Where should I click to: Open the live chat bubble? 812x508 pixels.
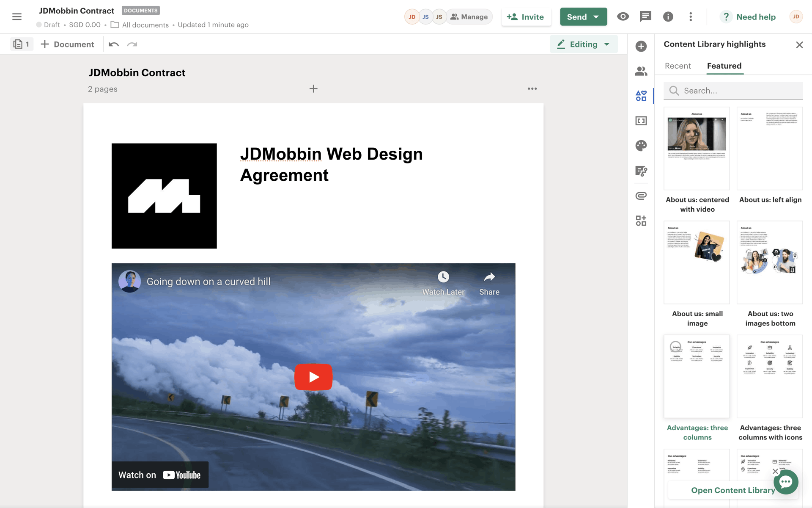[x=786, y=482]
